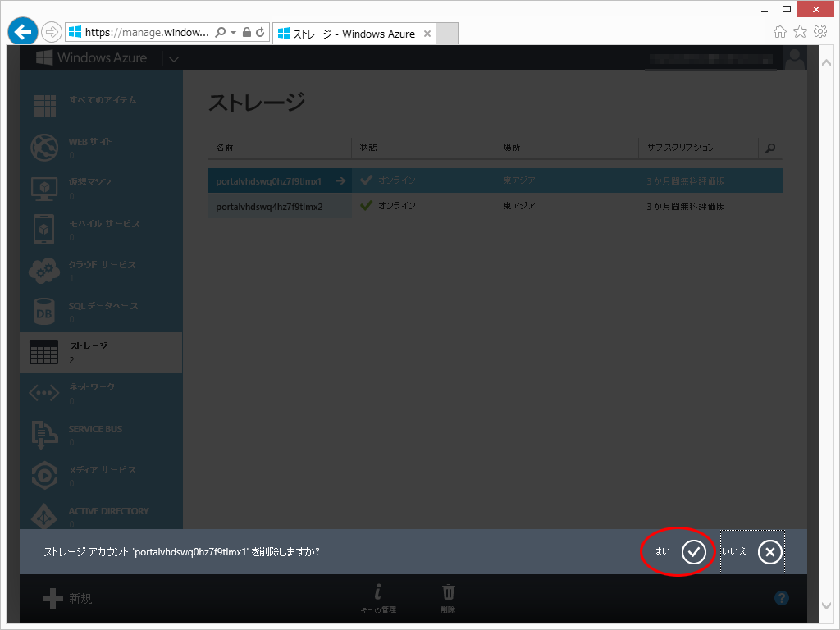Click キーの管理 info icon in command bar
840x630 pixels.
378,592
